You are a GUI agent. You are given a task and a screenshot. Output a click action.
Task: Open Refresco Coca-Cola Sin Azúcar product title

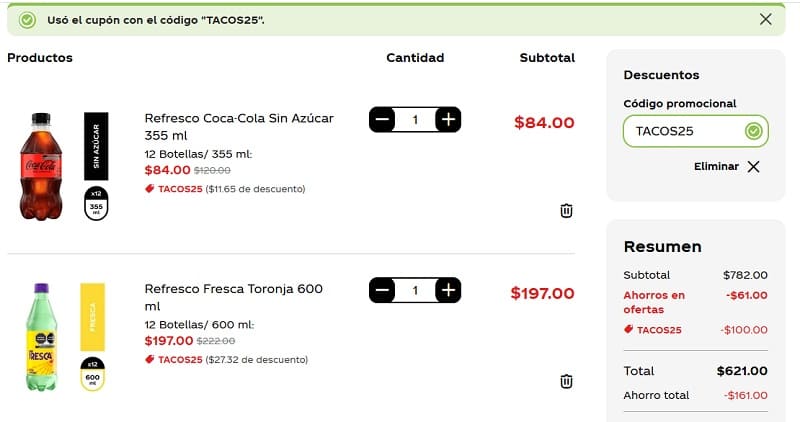click(239, 127)
